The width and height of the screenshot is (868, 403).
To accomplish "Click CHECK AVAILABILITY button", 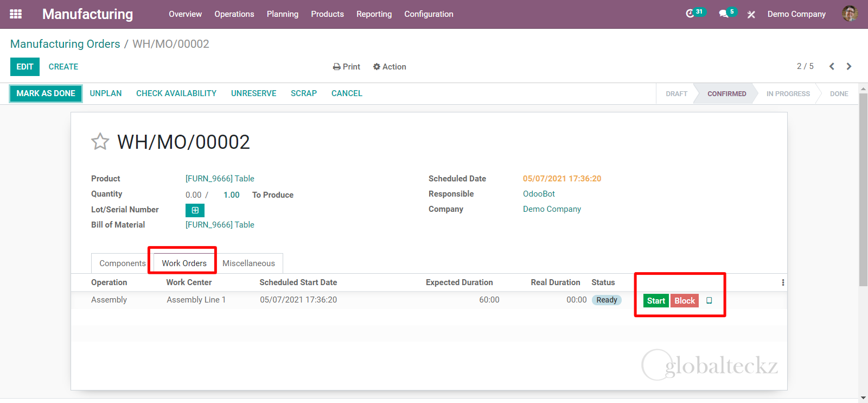I will pyautogui.click(x=176, y=93).
